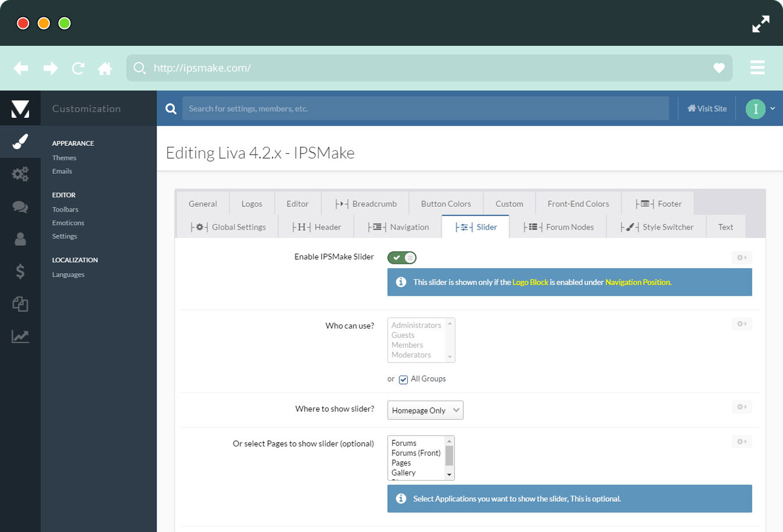Screen dimensions: 783x532
Task: Switch to the Text tab
Action: pos(726,227)
